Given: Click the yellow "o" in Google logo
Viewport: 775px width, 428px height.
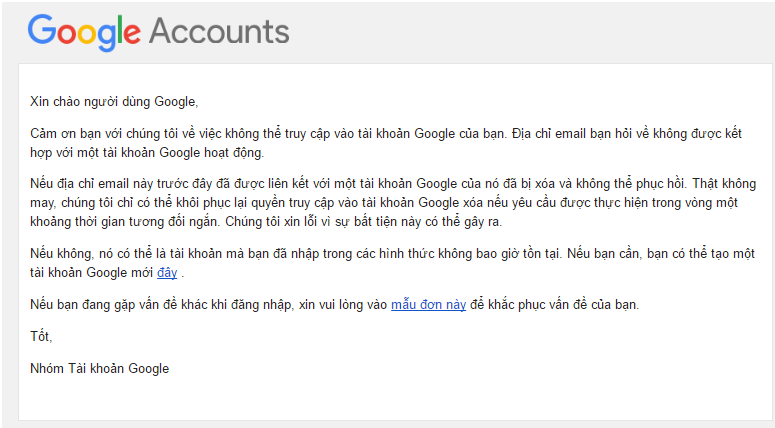Looking at the screenshot, I should tap(86, 34).
